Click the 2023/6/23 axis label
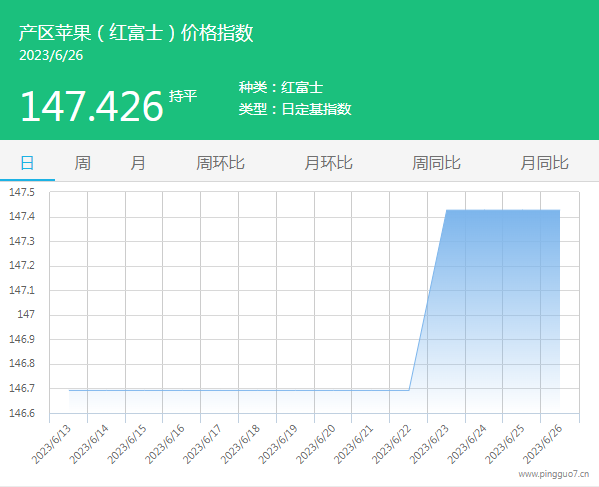This screenshot has height=487, width=599. pos(429,444)
